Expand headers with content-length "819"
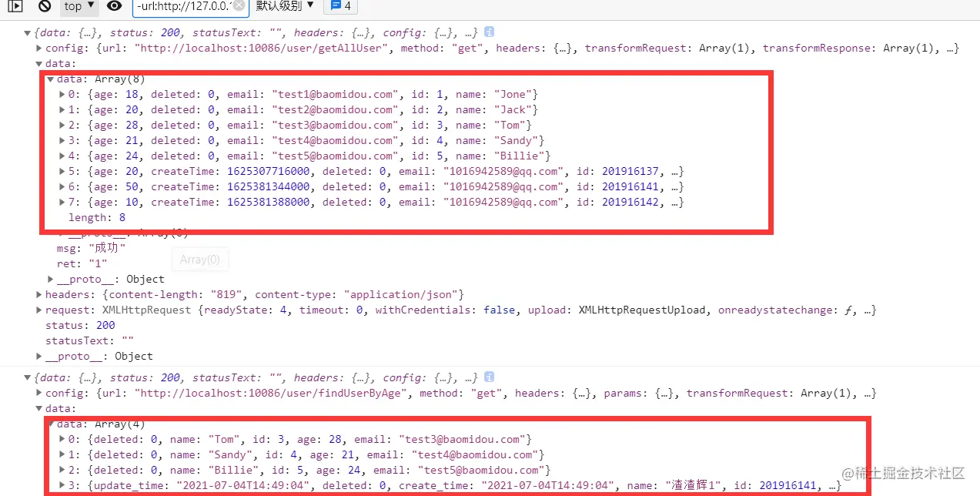The height and width of the screenshot is (496, 980). coord(39,294)
